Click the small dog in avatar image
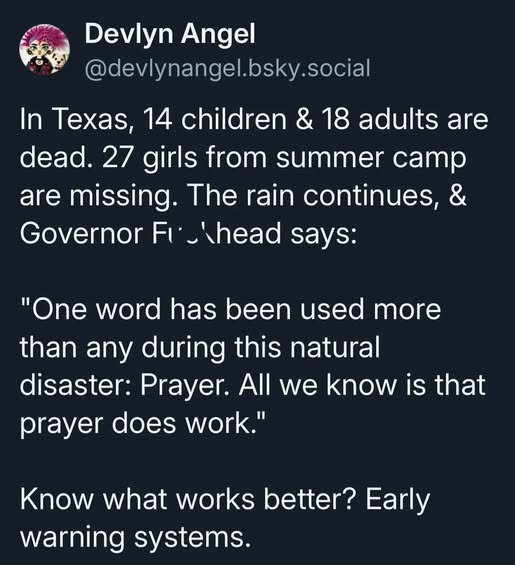This screenshot has height=565, width=515. coord(59,60)
